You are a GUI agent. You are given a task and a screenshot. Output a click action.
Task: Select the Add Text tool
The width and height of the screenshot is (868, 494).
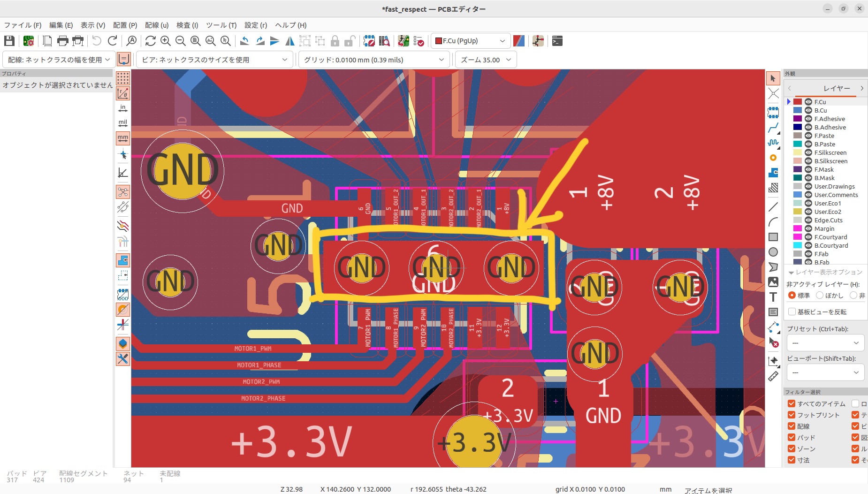point(773,297)
